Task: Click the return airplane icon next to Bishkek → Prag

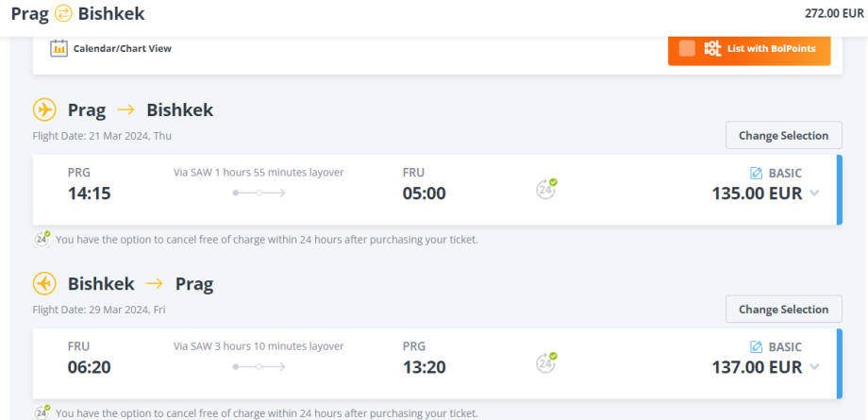Action: [44, 284]
